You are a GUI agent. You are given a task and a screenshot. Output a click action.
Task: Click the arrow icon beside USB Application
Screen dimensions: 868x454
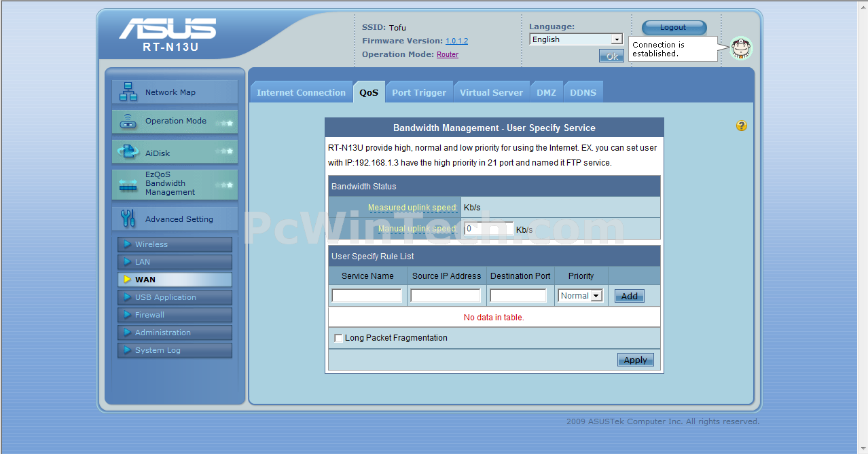coord(127,297)
